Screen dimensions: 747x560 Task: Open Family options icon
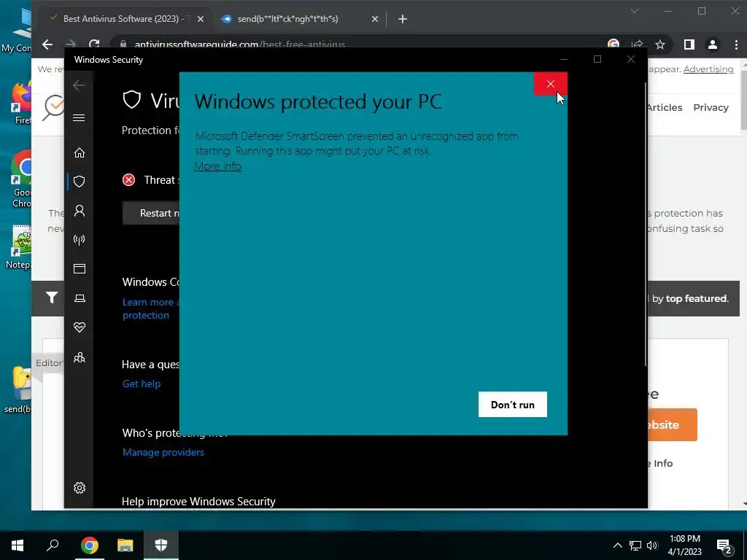[x=79, y=357]
